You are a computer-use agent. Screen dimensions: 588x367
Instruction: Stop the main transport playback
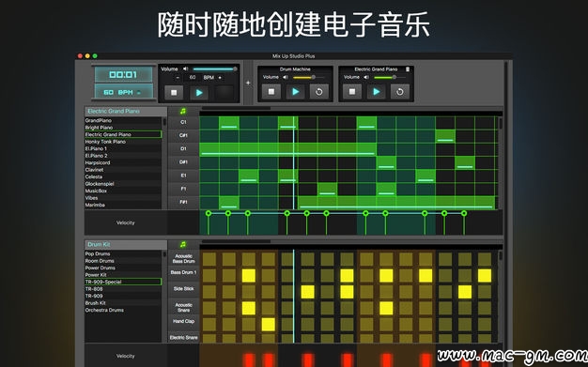174,92
